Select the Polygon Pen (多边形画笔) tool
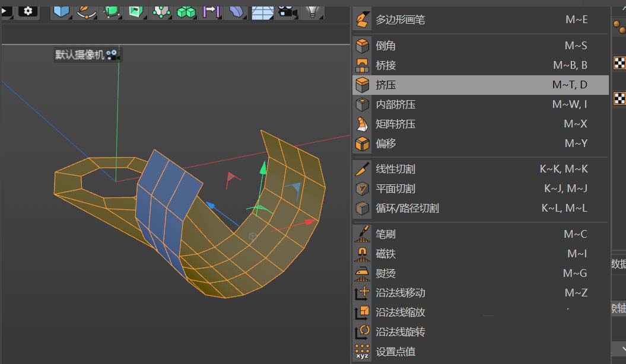The width and height of the screenshot is (626, 364). (400, 20)
